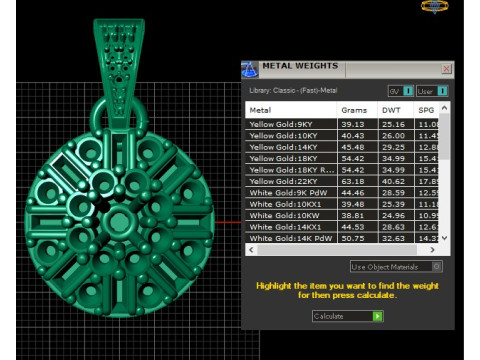Click the pendant bail at top
Screen dimensions: 480x360
tap(119, 72)
